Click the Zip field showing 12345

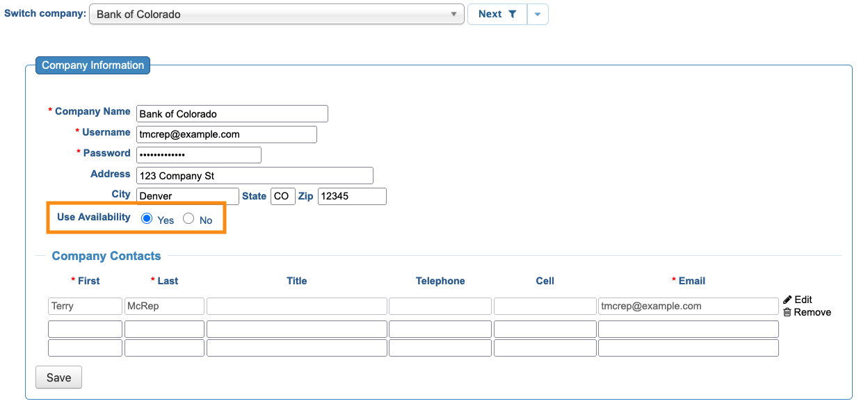click(352, 196)
